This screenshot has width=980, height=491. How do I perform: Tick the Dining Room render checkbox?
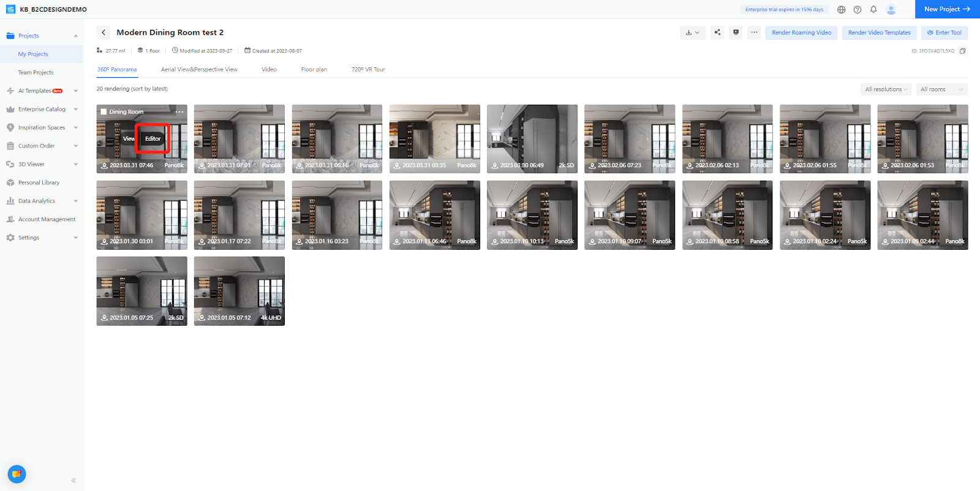[104, 112]
